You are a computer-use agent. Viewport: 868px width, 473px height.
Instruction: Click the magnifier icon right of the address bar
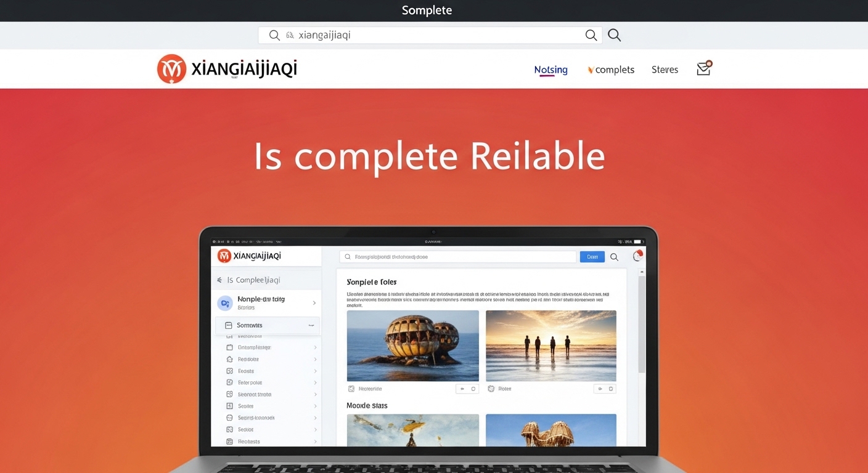(614, 35)
